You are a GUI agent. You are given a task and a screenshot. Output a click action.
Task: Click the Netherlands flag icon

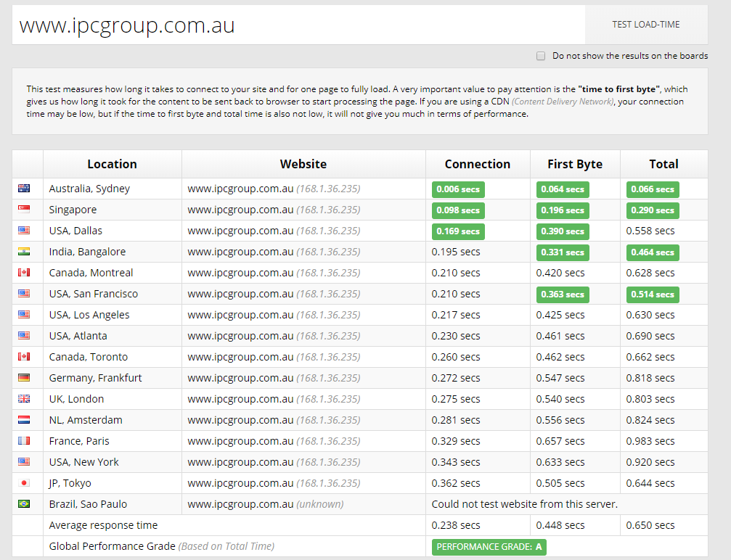pos(24,420)
